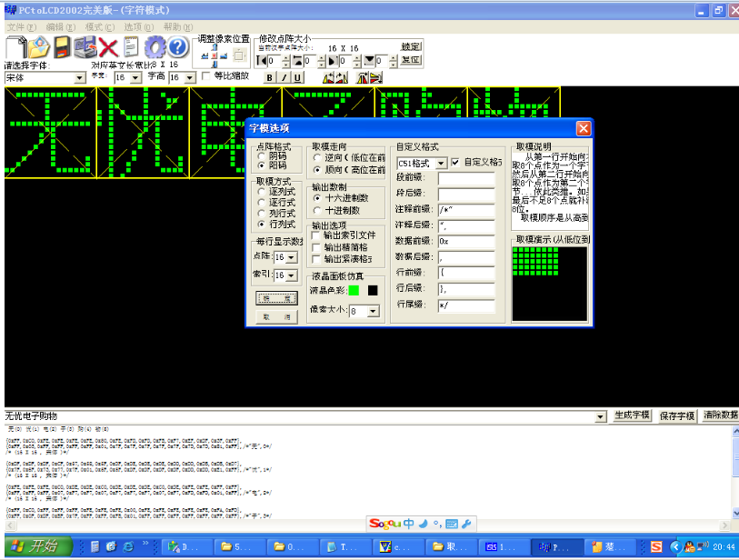Open the 编辑 menu
The width and height of the screenshot is (739, 560).
coord(61,27)
